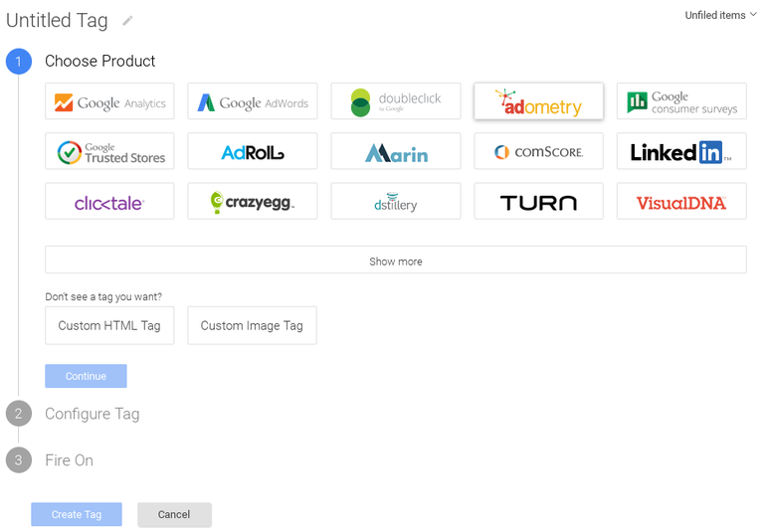This screenshot has width=764, height=532.
Task: Choose Google Consumer Surveys tile
Action: (681, 101)
